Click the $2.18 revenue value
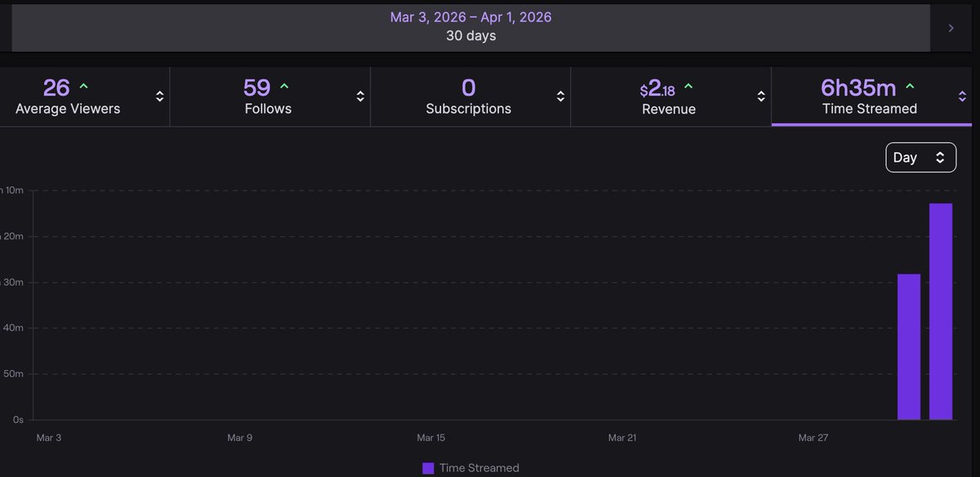Viewport: 980px width, 477px height. click(657, 88)
